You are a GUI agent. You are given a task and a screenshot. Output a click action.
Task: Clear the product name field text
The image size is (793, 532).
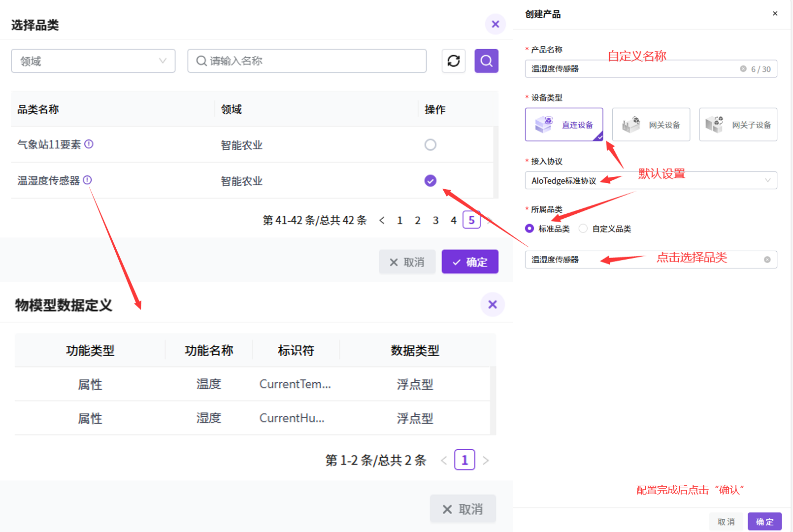pyautogui.click(x=743, y=69)
